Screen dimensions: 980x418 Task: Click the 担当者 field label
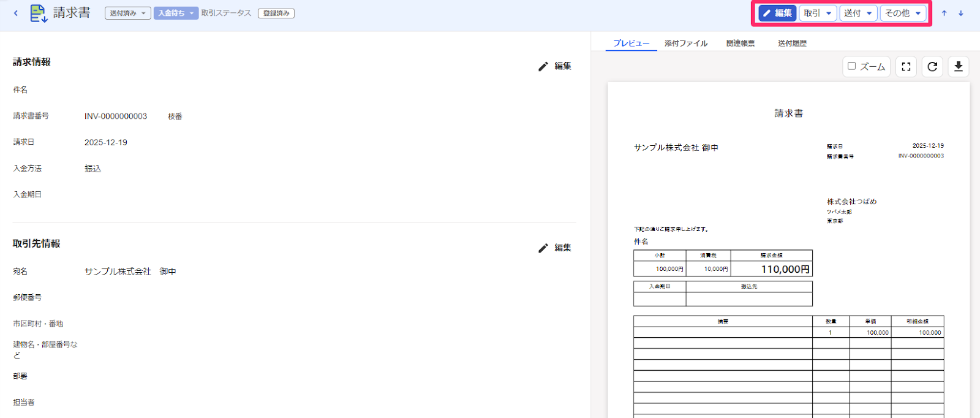(x=24, y=402)
